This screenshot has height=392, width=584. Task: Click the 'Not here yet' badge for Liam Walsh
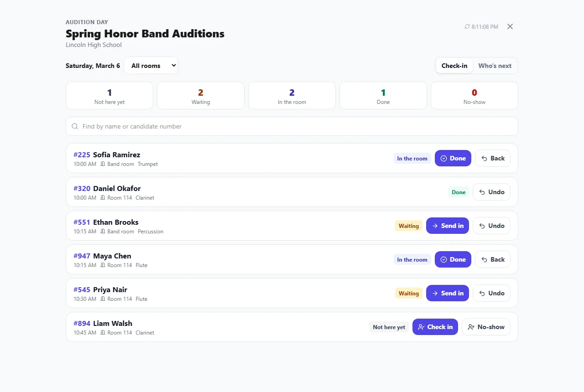pos(389,327)
